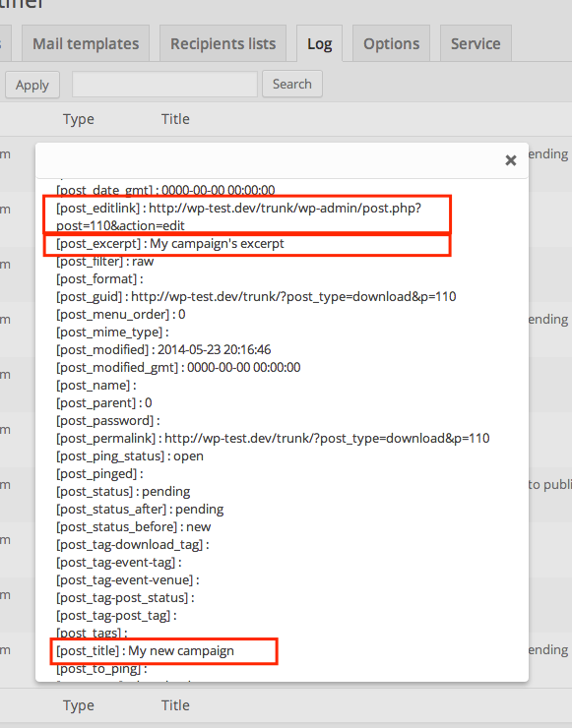The width and height of the screenshot is (572, 728).
Task: Switch to Recipients lists tab
Action: (223, 43)
